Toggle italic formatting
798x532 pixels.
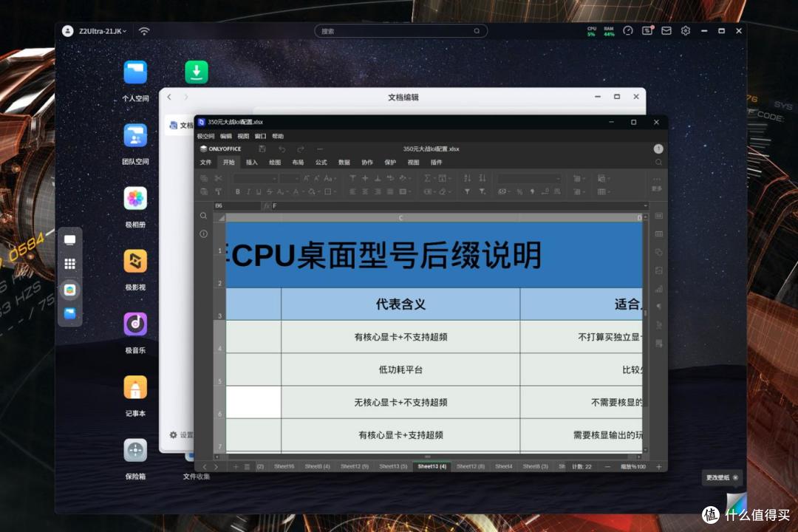[248, 192]
